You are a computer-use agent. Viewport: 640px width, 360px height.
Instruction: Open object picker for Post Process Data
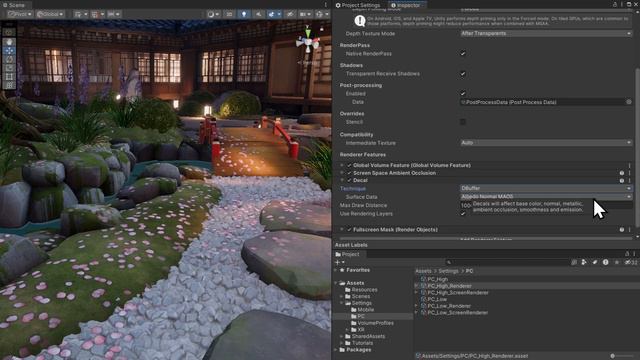click(x=629, y=102)
